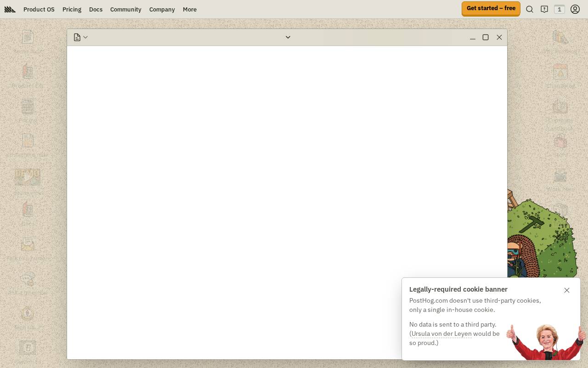Open the Talk to a human envelope icon
This screenshot has width=588, height=368.
pos(28,249)
